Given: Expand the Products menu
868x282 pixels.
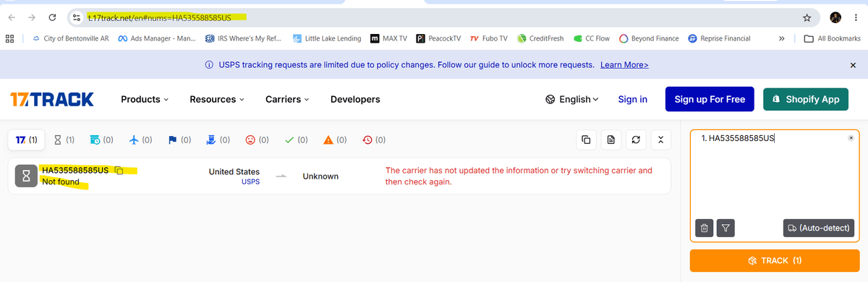Looking at the screenshot, I should coord(145,99).
